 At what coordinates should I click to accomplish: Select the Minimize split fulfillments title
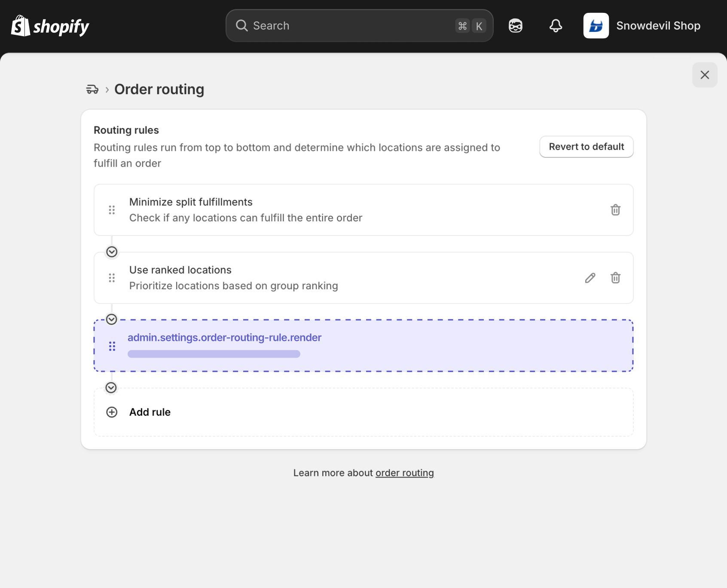coord(191,202)
